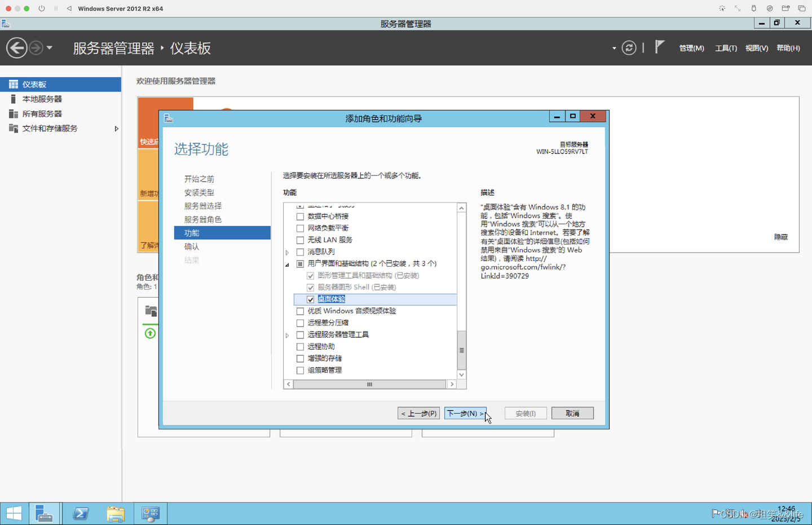Click 隐藏 link on the dashboard

coord(781,237)
